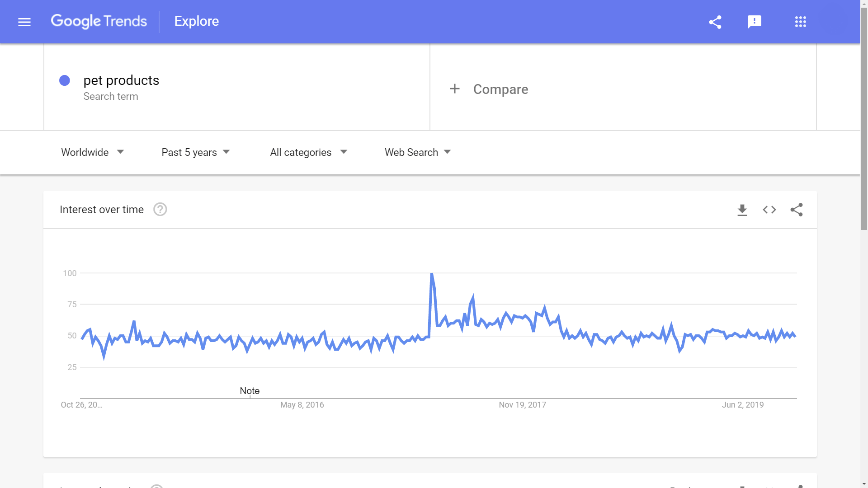This screenshot has height=488, width=868.
Task: Open the Google apps grid
Action: pos(800,22)
